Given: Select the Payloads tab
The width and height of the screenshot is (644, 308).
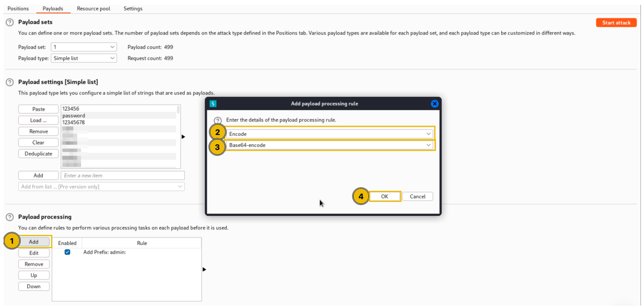Looking at the screenshot, I should (x=53, y=9).
